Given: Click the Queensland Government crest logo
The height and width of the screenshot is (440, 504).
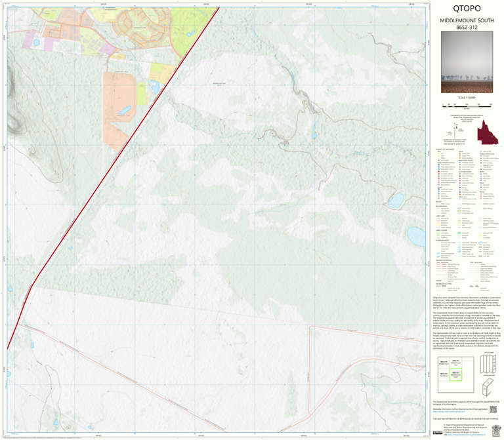Looking at the screenshot, I should (496, 430).
